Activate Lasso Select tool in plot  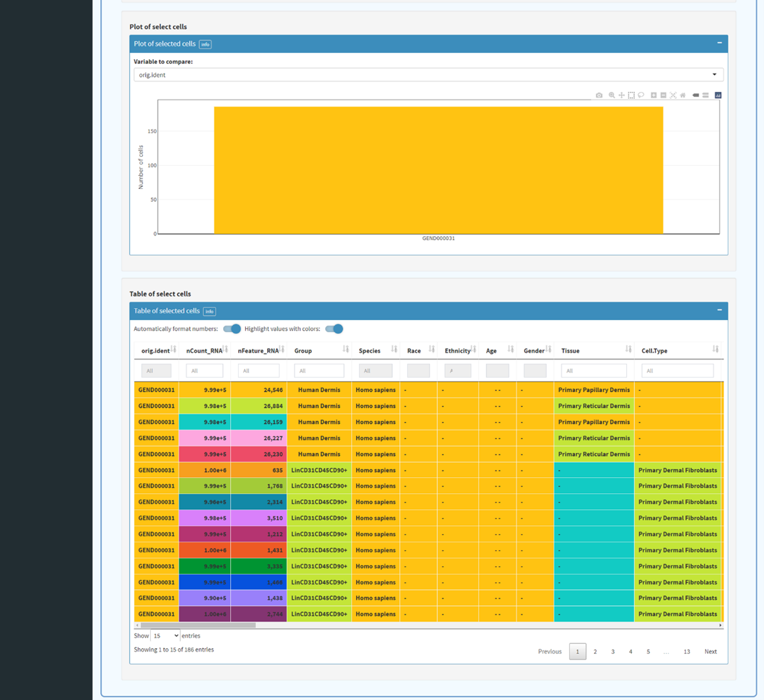tap(641, 95)
